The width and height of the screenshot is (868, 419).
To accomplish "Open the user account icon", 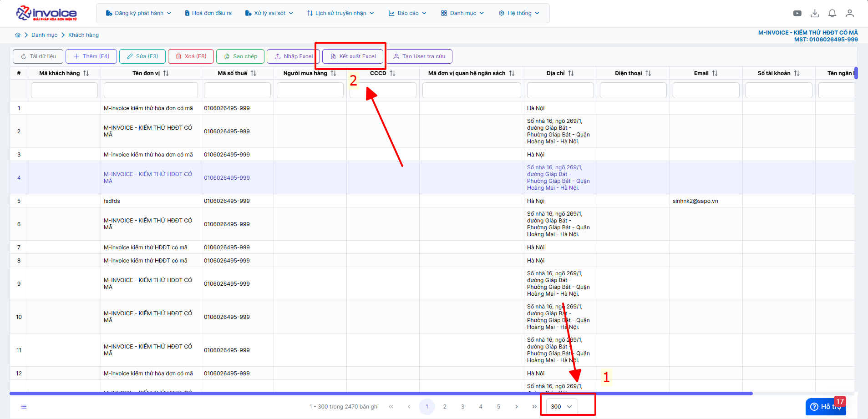I will tap(849, 13).
